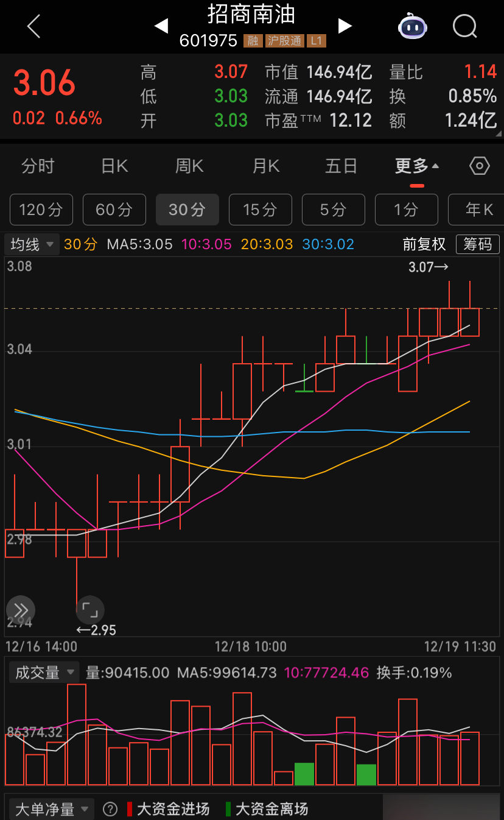Switch to 日K tab
The height and width of the screenshot is (820, 504).
(x=114, y=166)
